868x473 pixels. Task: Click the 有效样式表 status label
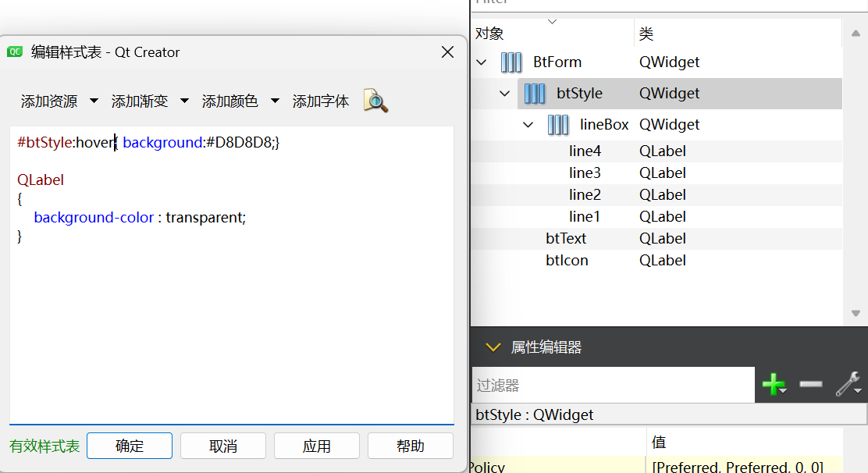click(x=44, y=446)
